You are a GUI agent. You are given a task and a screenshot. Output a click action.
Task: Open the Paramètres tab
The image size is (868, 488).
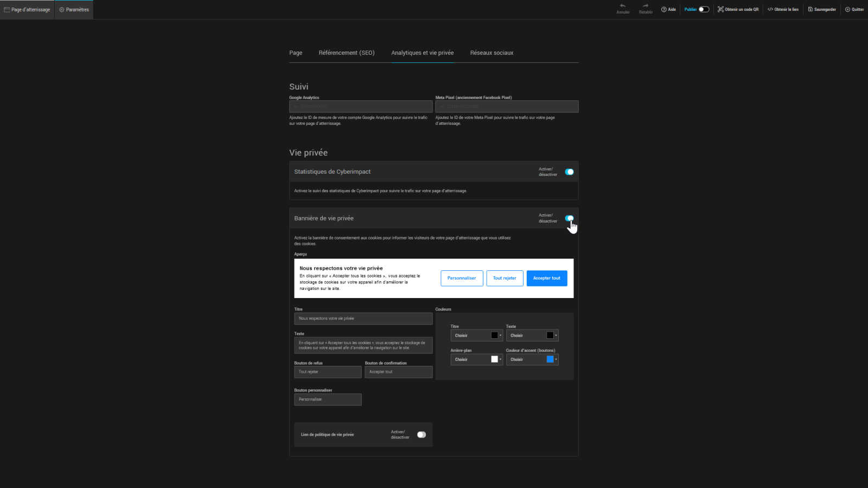(x=74, y=10)
